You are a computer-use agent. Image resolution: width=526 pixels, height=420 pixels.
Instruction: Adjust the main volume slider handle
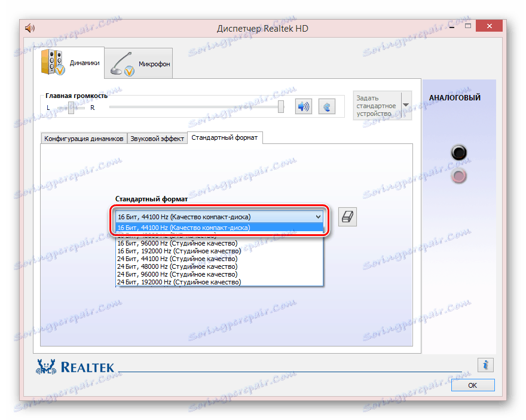pos(281,108)
